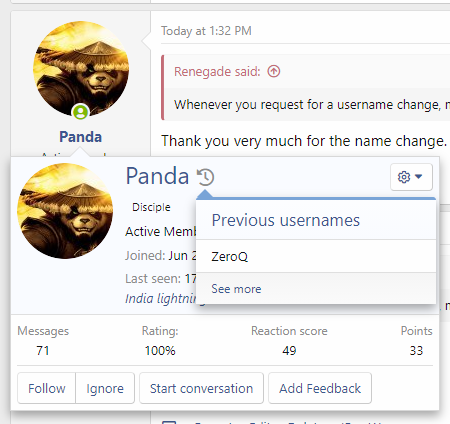Open Panda's avatar beside the post
This screenshot has width=450, height=424.
click(x=81, y=69)
